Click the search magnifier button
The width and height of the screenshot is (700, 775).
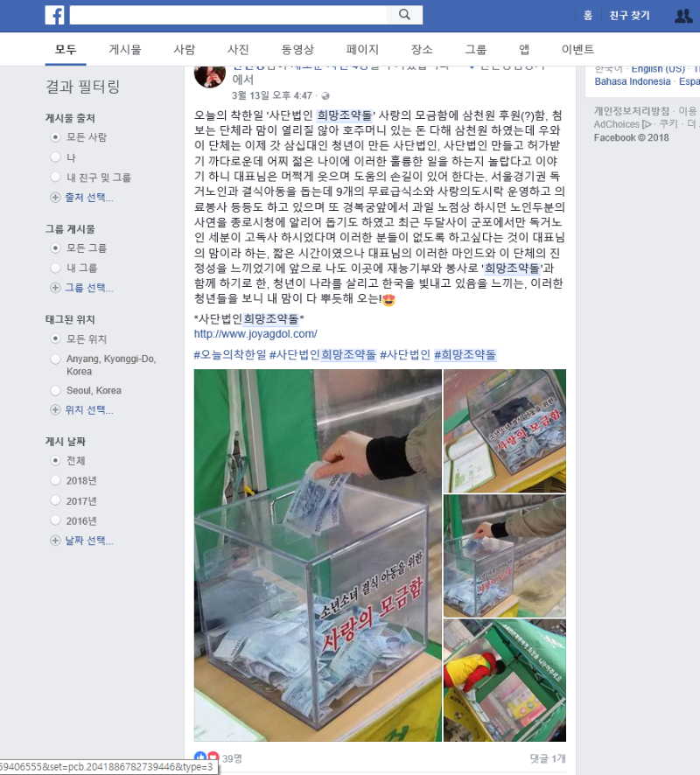coord(404,15)
